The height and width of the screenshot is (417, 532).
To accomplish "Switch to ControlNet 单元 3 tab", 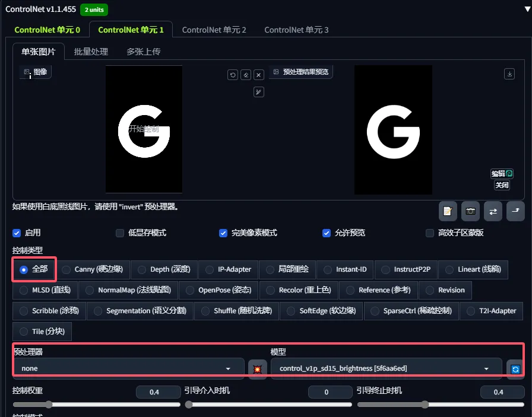I will coord(296,30).
